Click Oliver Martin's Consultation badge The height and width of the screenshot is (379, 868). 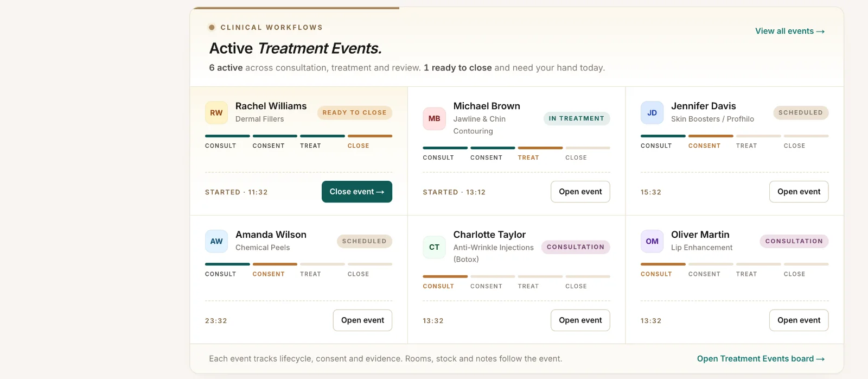[x=794, y=241]
